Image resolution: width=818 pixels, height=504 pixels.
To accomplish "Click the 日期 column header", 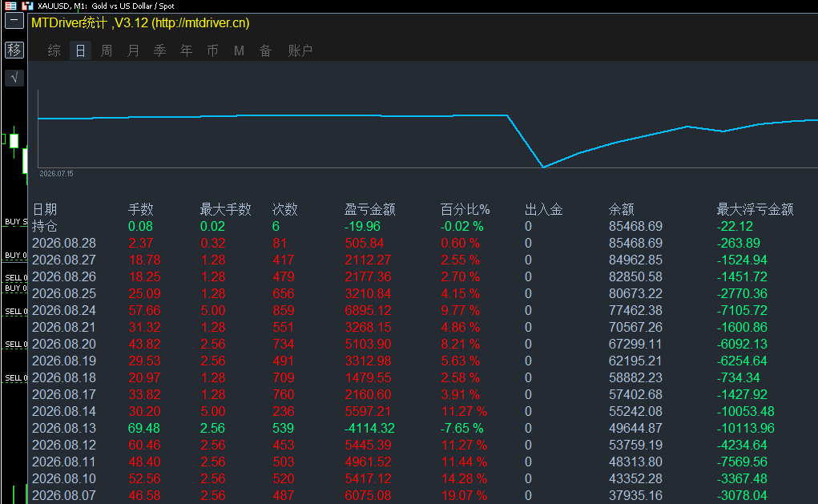I will coord(45,210).
